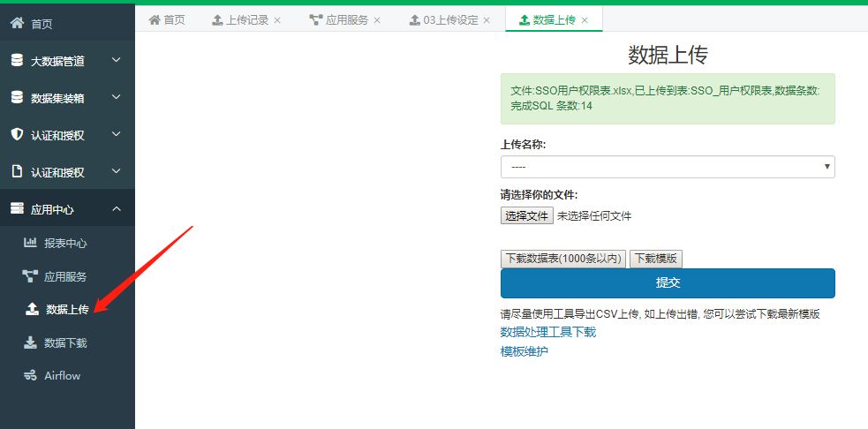This screenshot has height=429, width=868.
Task: Click the green upload success message
Action: [668, 99]
